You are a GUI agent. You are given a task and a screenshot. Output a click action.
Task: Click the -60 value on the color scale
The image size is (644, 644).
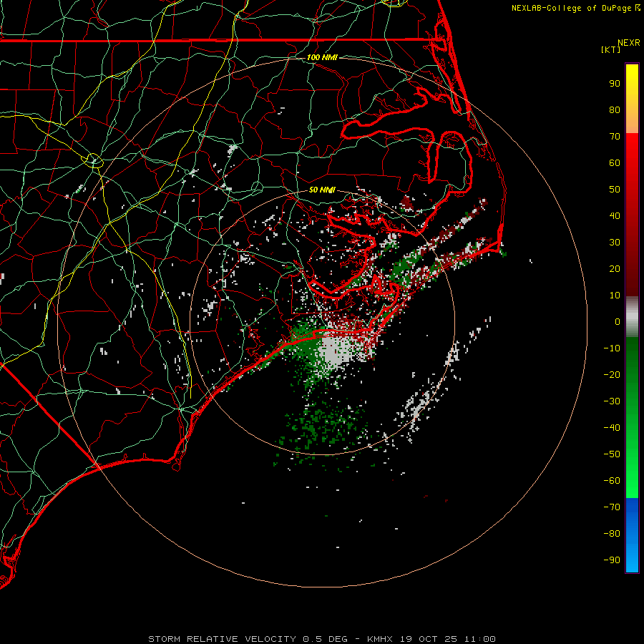(612, 481)
